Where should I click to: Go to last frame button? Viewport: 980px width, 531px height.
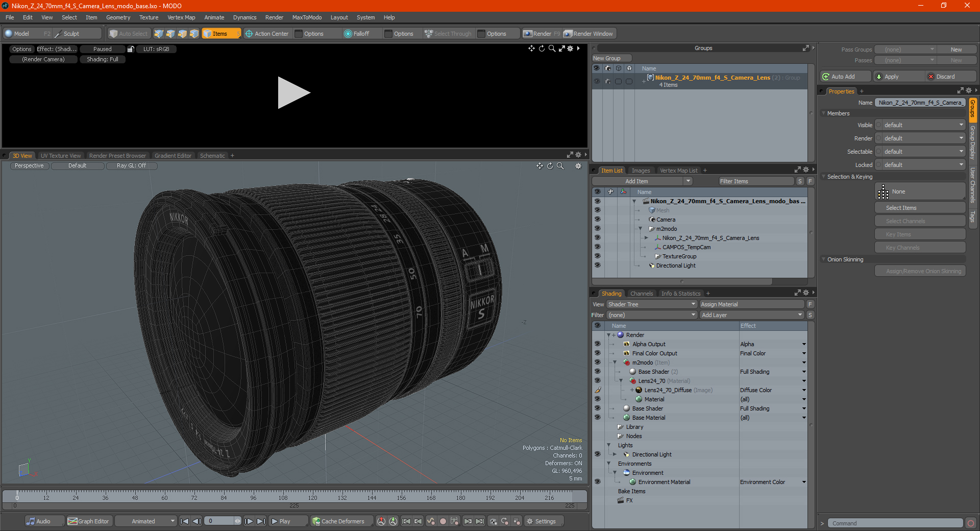pyautogui.click(x=261, y=521)
